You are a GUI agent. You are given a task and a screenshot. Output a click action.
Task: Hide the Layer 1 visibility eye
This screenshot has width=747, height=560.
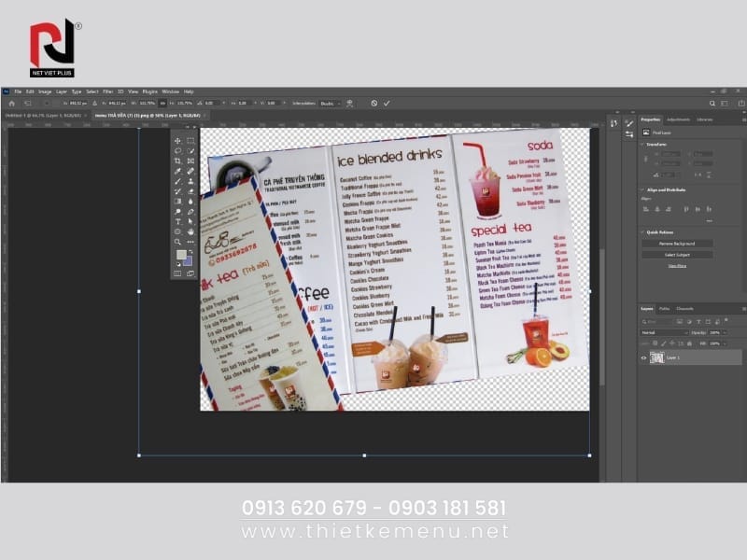pyautogui.click(x=643, y=357)
